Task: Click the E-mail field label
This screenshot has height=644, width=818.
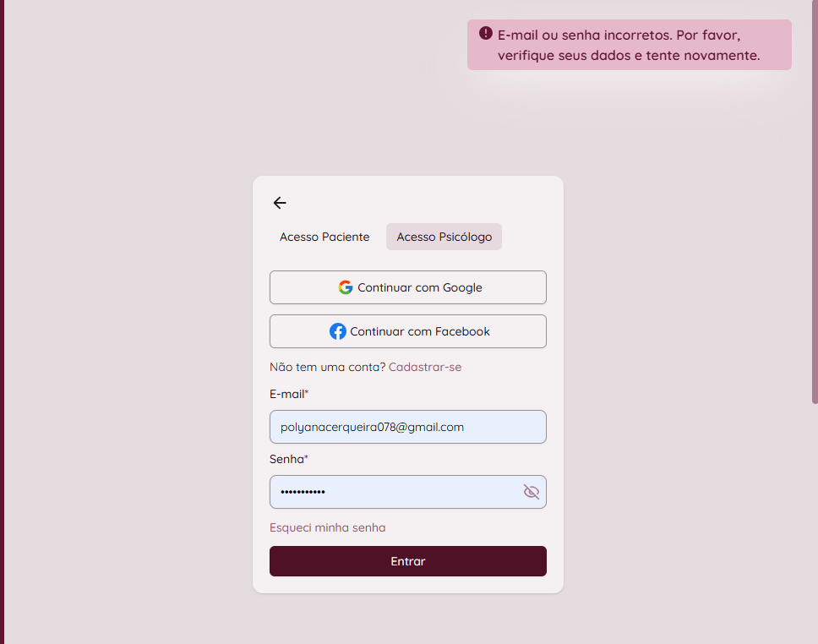Action: [287, 394]
